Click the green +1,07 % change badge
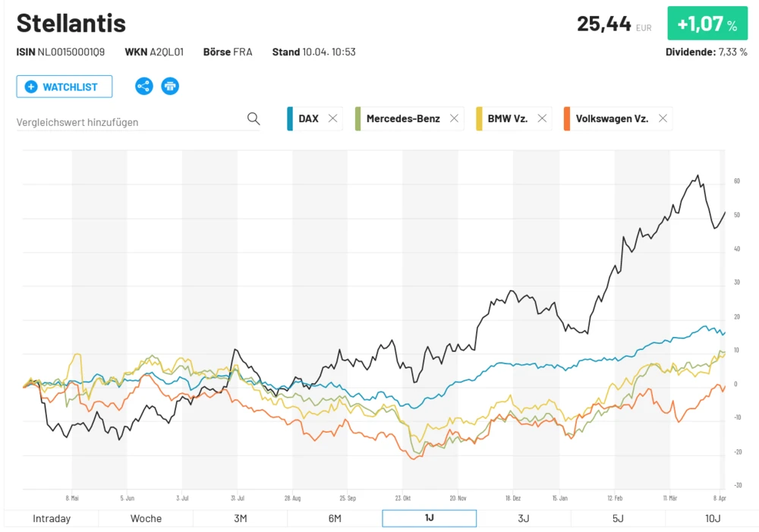The height and width of the screenshot is (532, 759). point(707,24)
